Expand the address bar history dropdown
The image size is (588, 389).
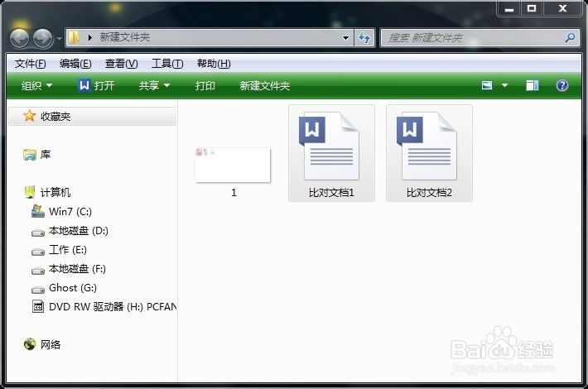tap(345, 37)
